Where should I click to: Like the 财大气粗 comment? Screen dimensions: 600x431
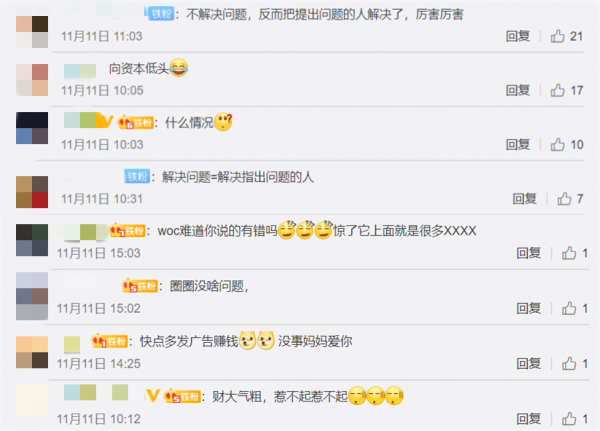tap(569, 419)
